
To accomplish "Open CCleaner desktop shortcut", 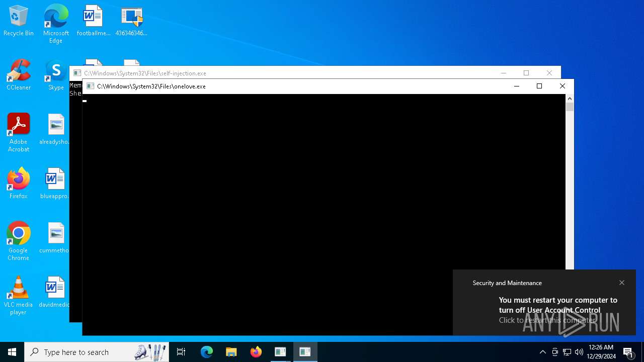I will (x=19, y=75).
